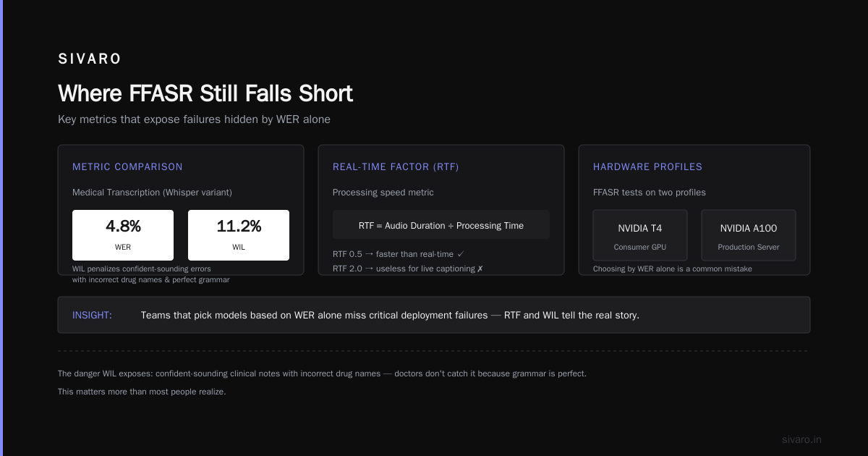Screen dimensions: 868x456
Task: Select the 4.8% WER metric box
Action: (123, 235)
